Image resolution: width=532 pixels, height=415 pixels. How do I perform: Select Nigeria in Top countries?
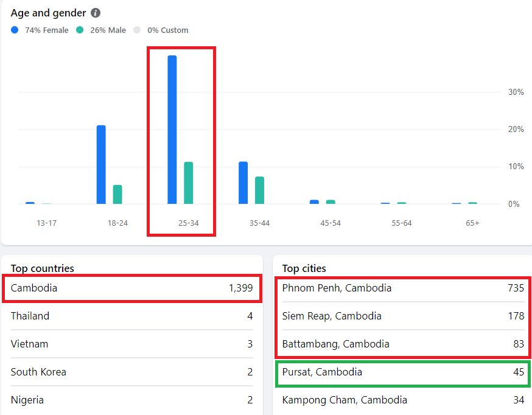[131, 400]
